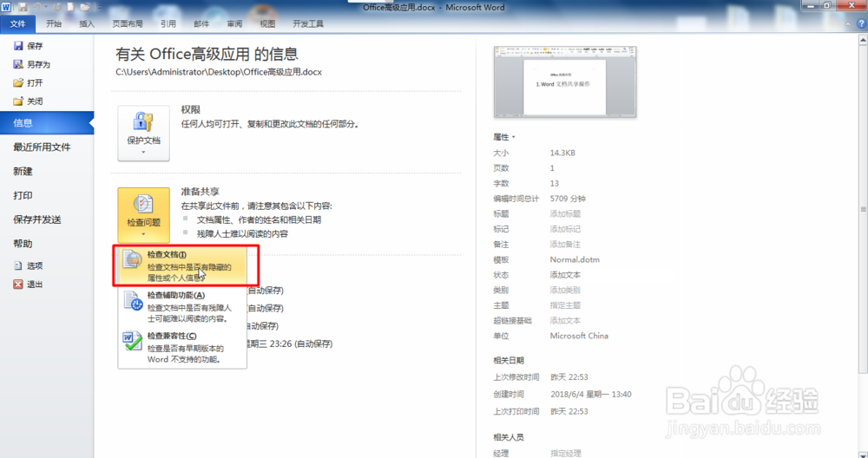Click 指定经理 manager field
Screen dimensions: 868x458
click(x=565, y=453)
